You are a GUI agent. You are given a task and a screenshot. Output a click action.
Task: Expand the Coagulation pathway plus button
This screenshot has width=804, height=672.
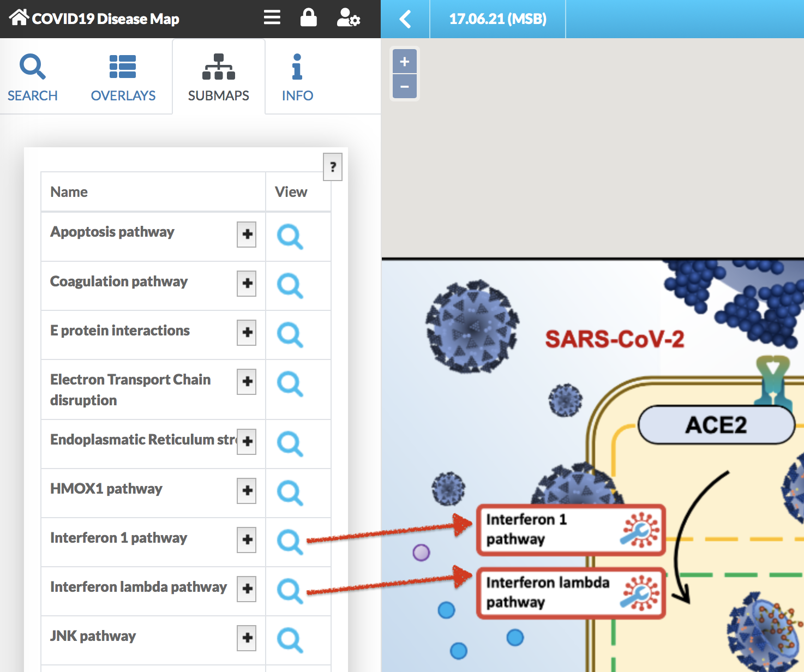247,284
